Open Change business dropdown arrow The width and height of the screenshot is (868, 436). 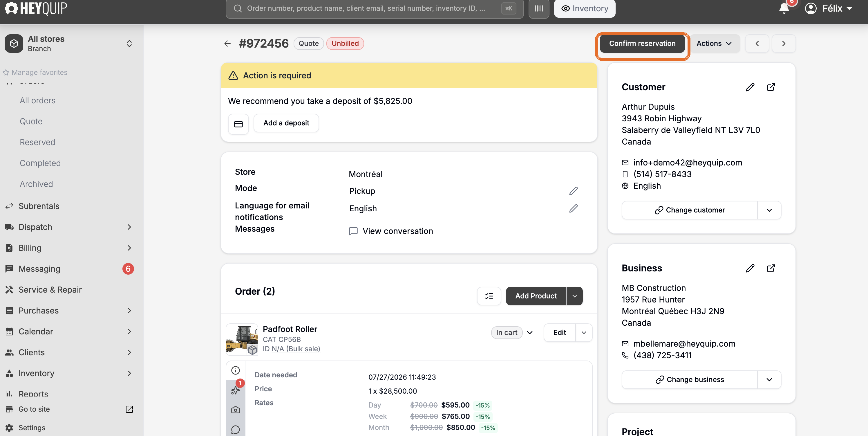769,380
